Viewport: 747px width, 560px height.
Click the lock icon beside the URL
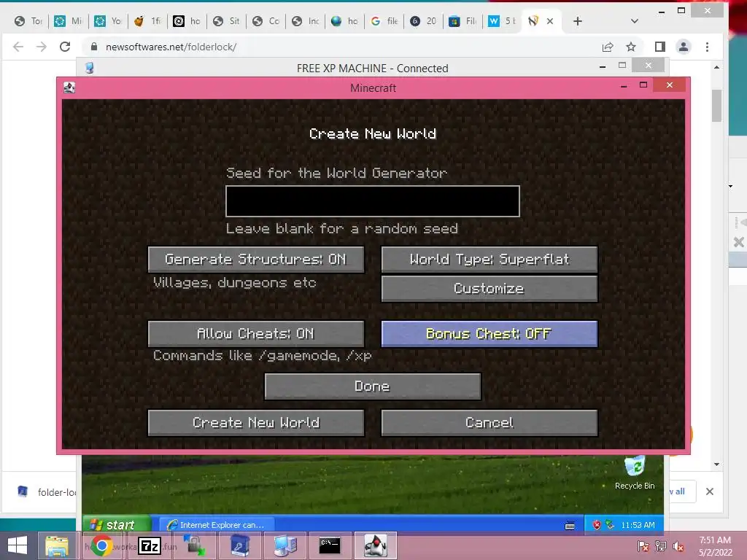tap(94, 47)
